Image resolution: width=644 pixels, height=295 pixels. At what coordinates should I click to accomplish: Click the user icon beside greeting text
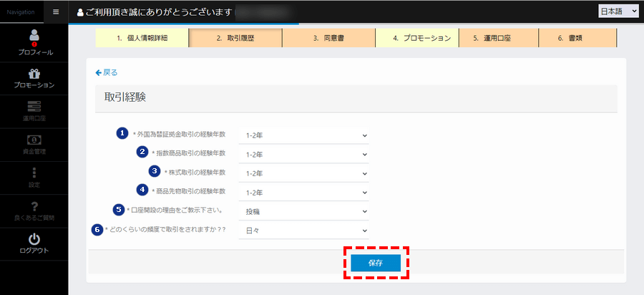coord(80,12)
